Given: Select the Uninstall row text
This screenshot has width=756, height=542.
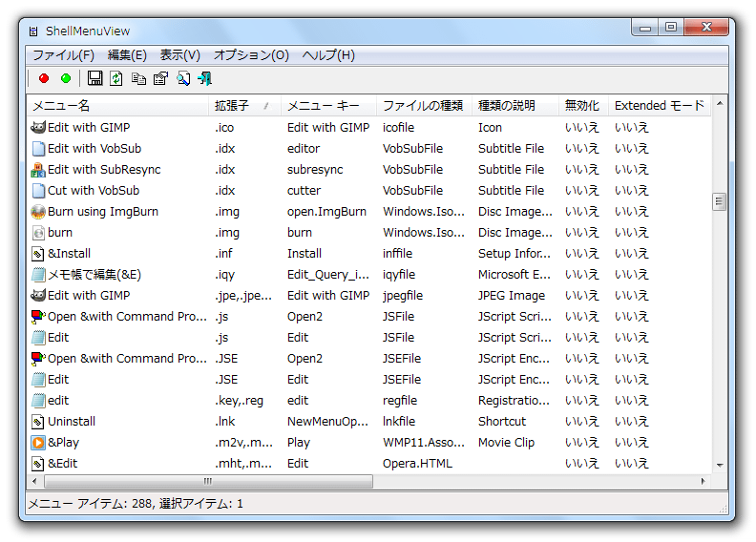Looking at the screenshot, I should (72, 422).
